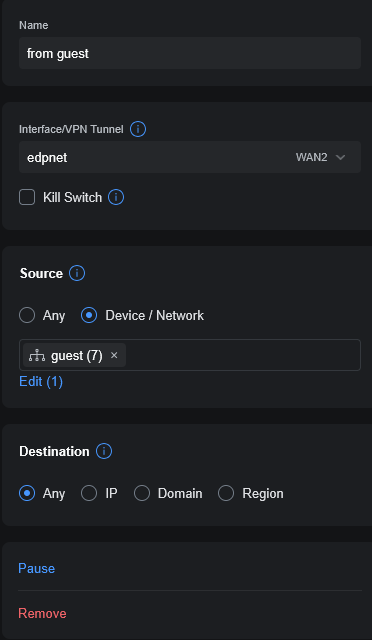
Task: Select Destination 'IP' radio button
Action: click(x=89, y=493)
